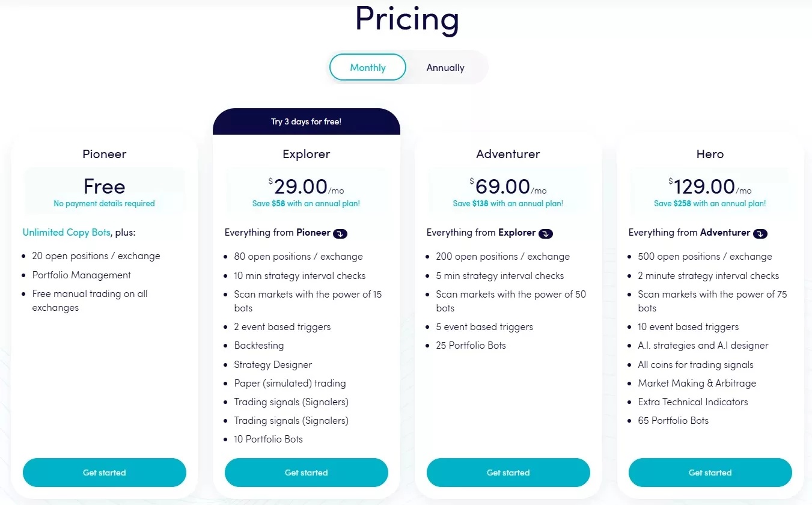This screenshot has width=812, height=505.
Task: Expand Explorer features arrow in Adventurer plan
Action: 546,233
